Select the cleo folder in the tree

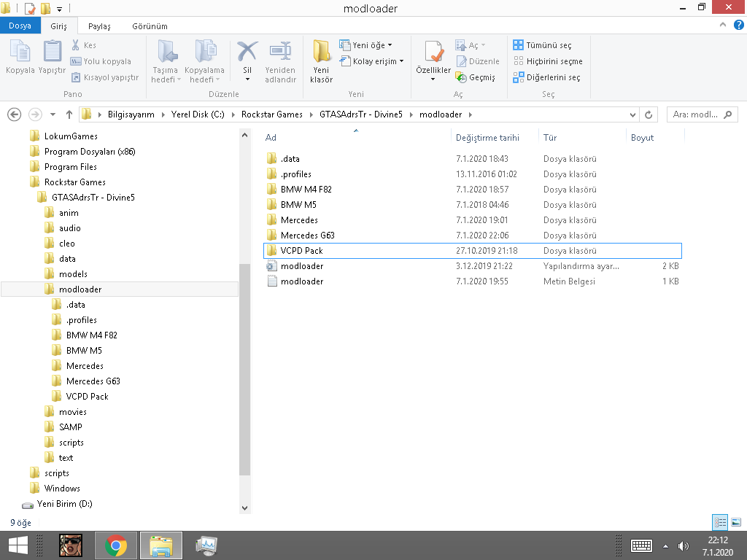[66, 244]
